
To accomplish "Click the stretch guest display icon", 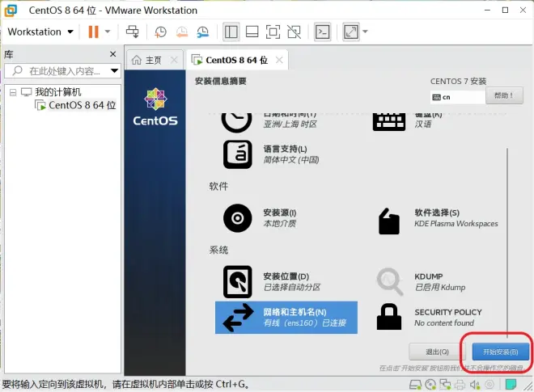I will (x=351, y=32).
